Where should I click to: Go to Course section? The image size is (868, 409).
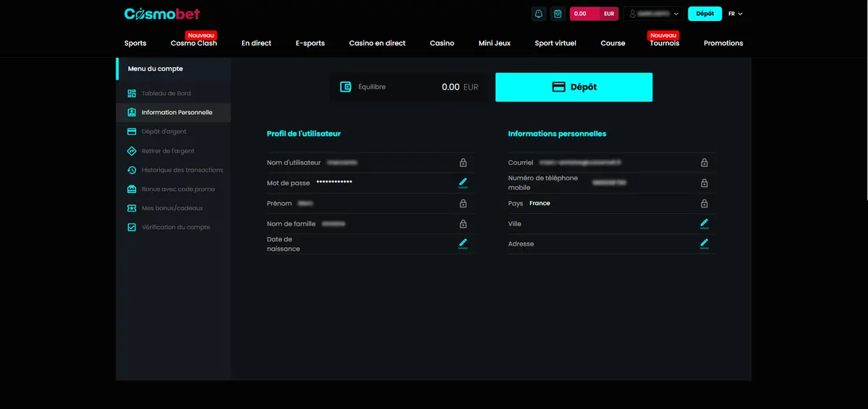click(x=613, y=43)
